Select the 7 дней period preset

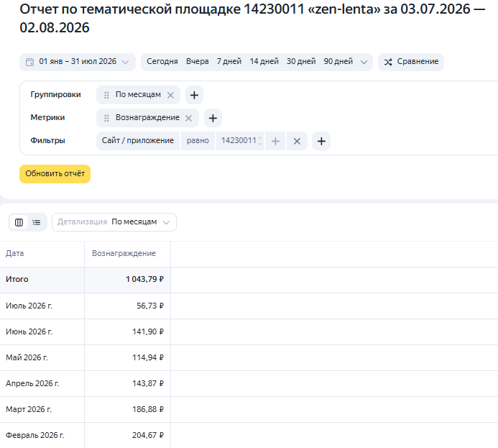tap(229, 61)
